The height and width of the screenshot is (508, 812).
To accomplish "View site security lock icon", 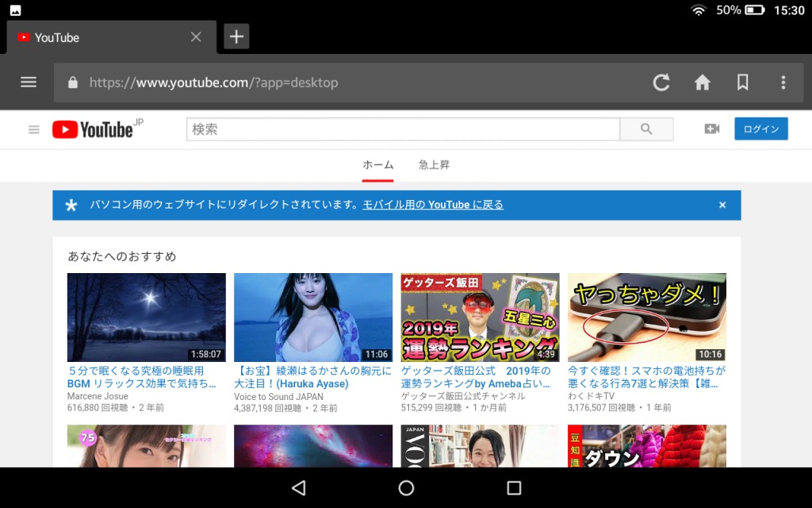I will pyautogui.click(x=73, y=83).
